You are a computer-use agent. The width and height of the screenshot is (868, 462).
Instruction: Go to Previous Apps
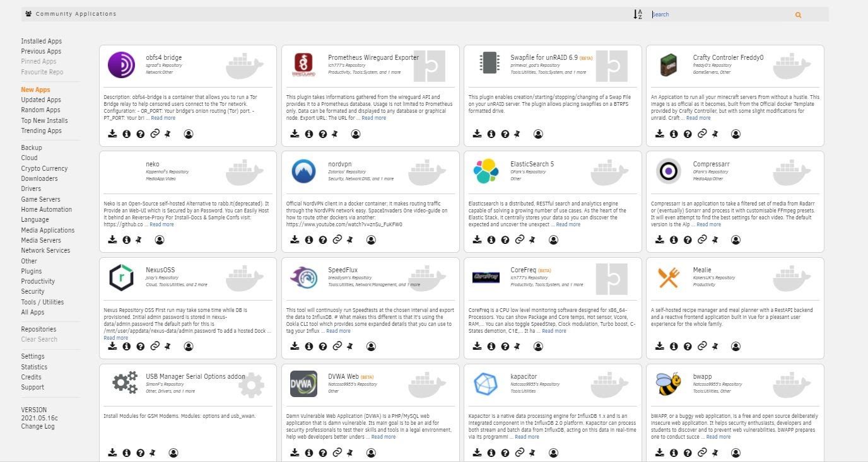pos(41,51)
